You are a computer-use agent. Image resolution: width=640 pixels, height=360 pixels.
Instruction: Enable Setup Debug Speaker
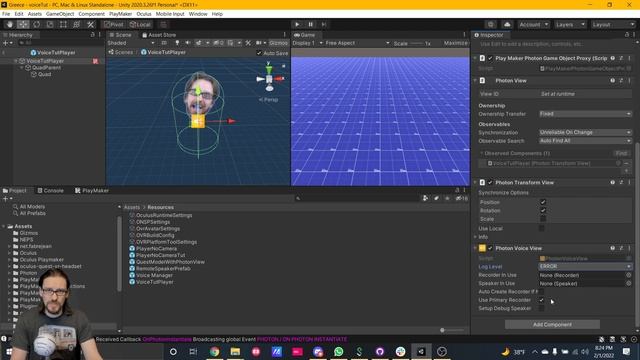(x=542, y=309)
